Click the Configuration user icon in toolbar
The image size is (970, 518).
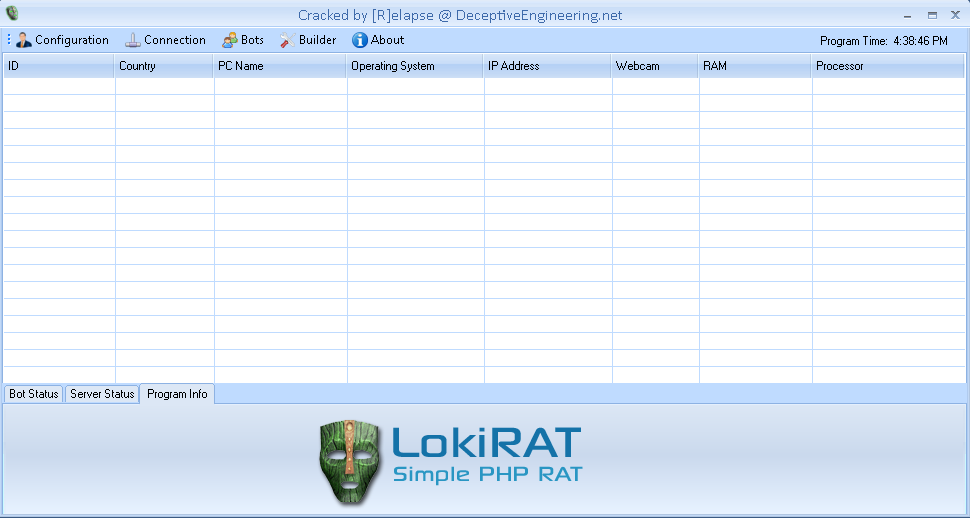pyautogui.click(x=24, y=40)
